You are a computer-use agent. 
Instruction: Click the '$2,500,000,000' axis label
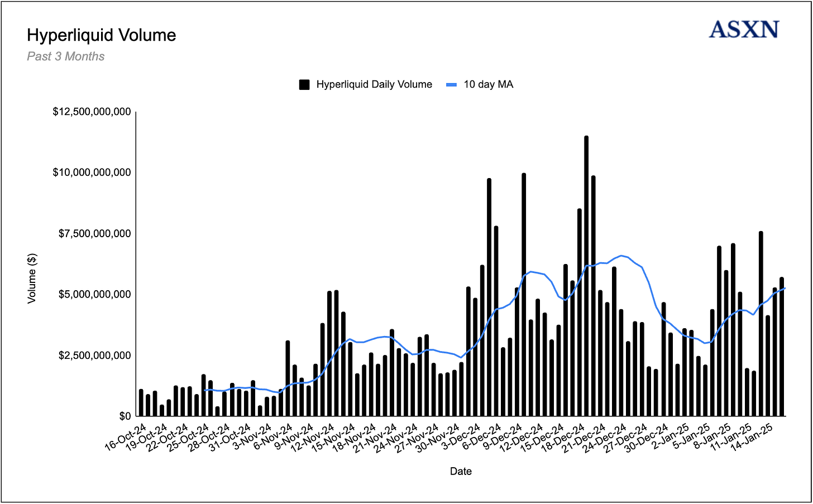click(95, 356)
